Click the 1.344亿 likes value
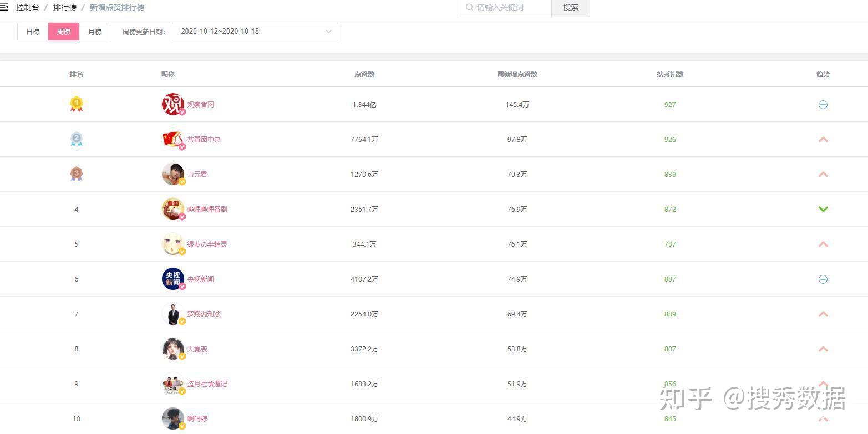This screenshot has height=434, width=868. point(364,104)
